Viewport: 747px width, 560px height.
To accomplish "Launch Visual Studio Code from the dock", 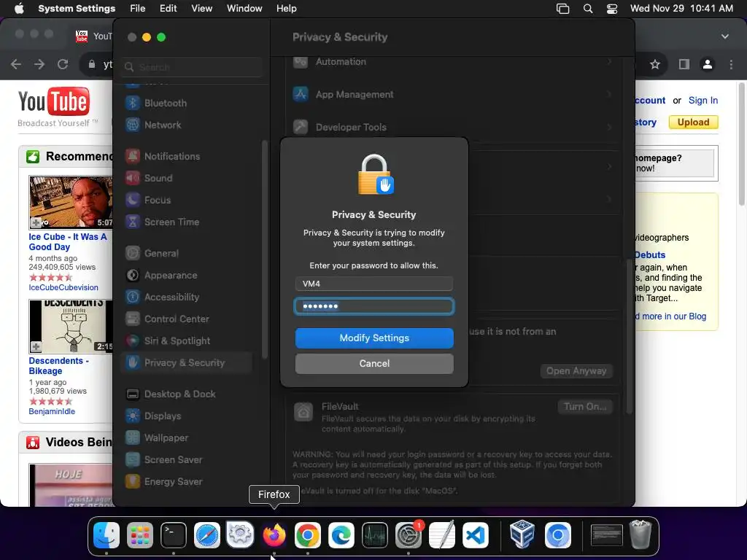I will (x=476, y=534).
